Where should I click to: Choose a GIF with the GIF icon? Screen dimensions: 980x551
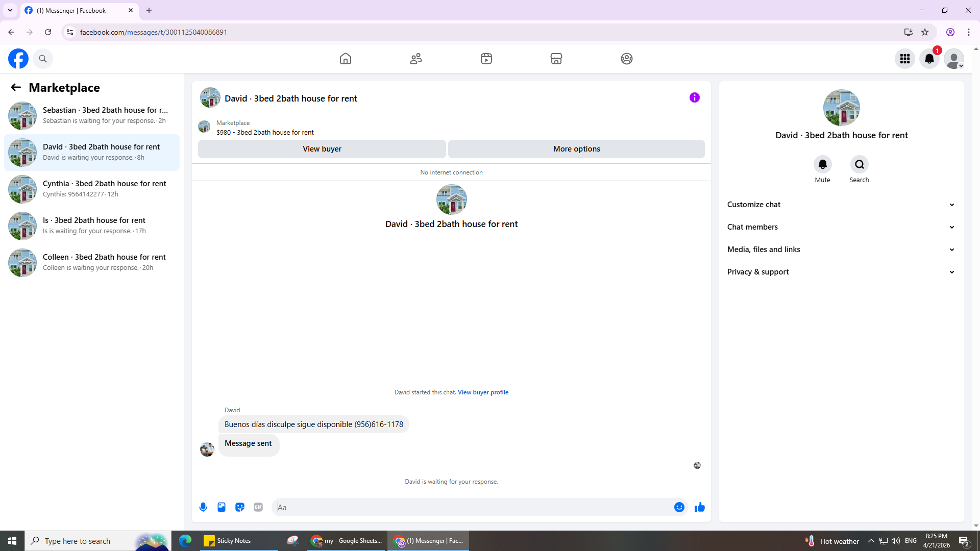[x=258, y=507]
